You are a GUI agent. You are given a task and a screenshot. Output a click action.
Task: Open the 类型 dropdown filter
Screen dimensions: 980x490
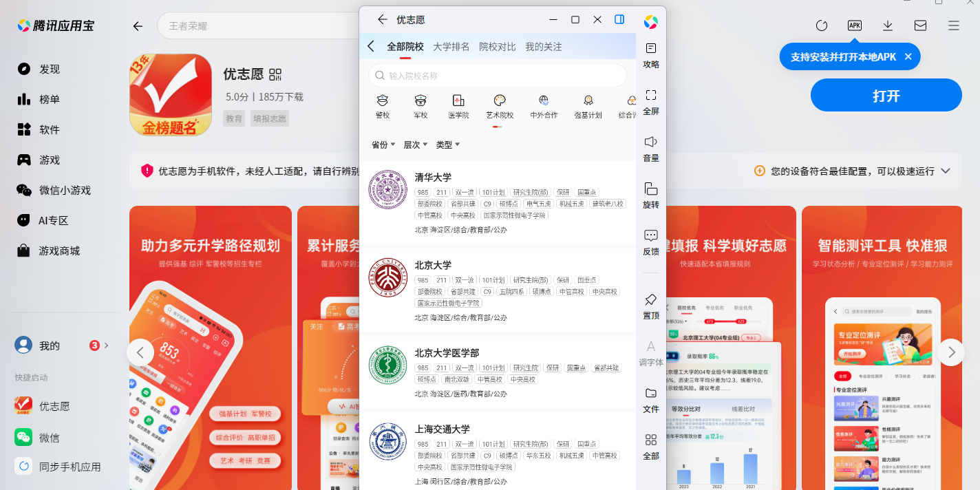pyautogui.click(x=448, y=145)
